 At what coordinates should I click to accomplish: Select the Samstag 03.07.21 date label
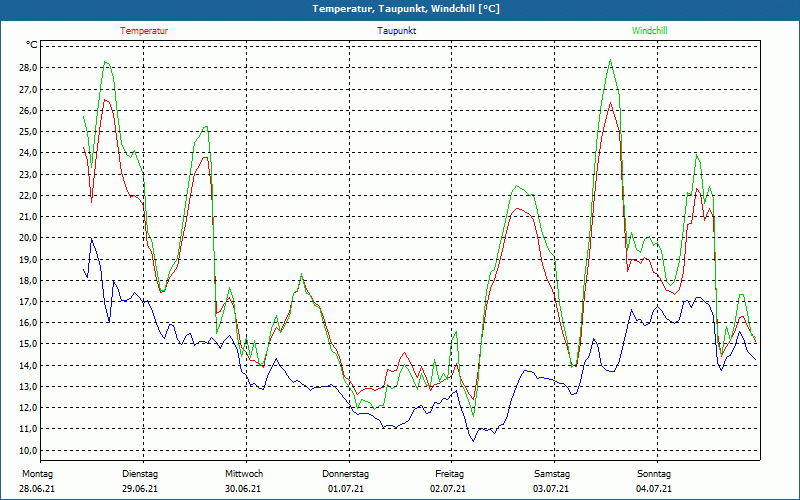(552, 481)
